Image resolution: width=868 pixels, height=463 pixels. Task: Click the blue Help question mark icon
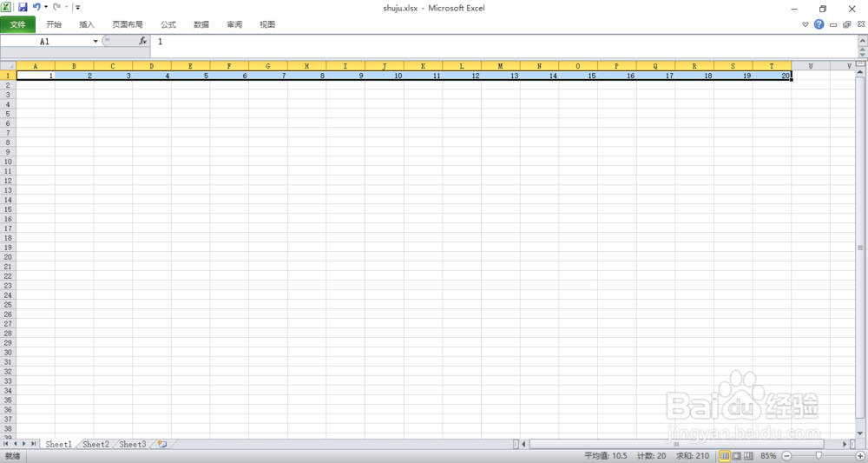coord(819,24)
